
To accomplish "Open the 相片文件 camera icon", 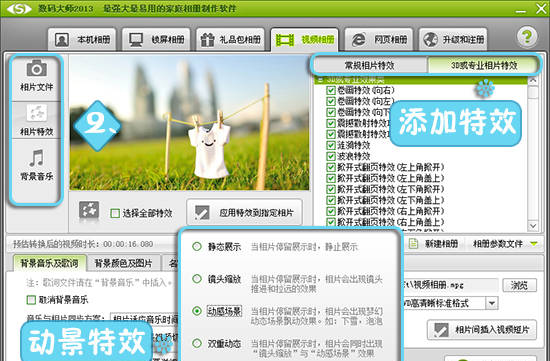I will click(36, 68).
